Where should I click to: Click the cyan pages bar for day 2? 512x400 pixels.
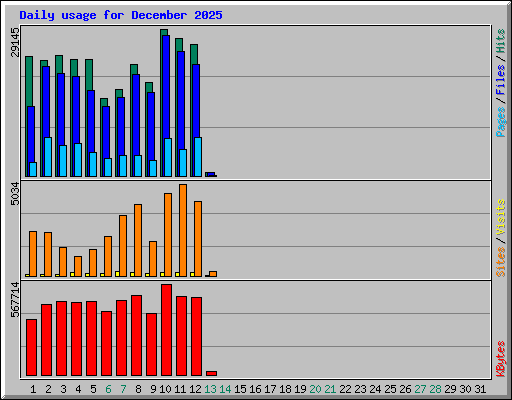pos(48,157)
